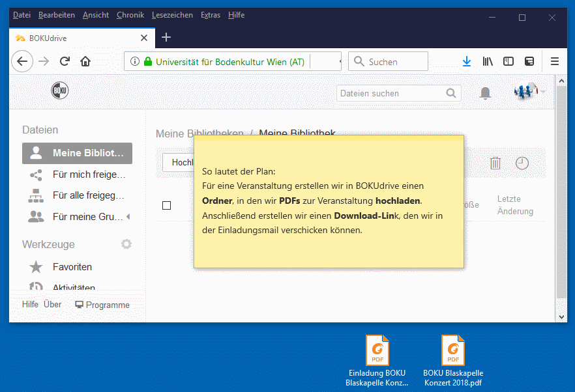Image resolution: width=575 pixels, height=392 pixels.
Task: Click the Hochladen button
Action: pyautogui.click(x=179, y=162)
